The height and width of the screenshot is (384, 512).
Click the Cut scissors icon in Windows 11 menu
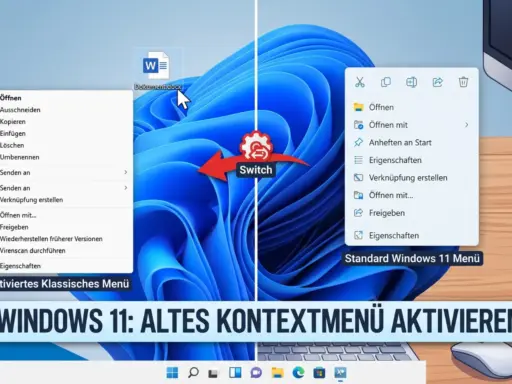360,82
